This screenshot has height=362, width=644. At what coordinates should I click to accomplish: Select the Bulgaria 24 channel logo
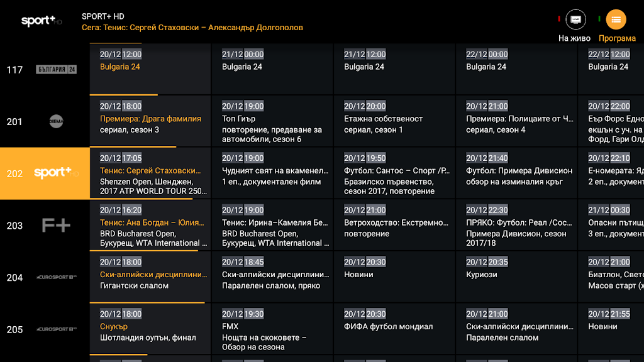point(56,70)
